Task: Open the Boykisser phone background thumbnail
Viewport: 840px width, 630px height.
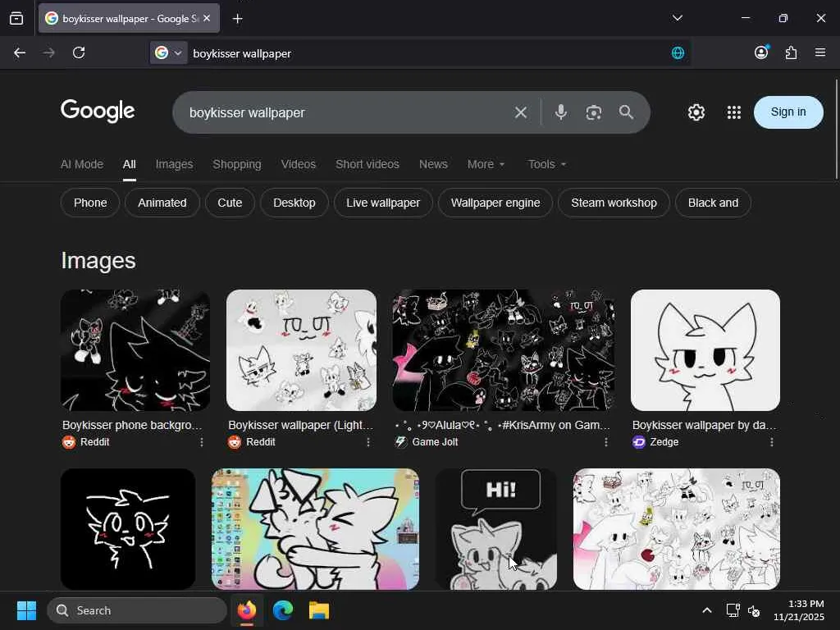Action: (135, 350)
